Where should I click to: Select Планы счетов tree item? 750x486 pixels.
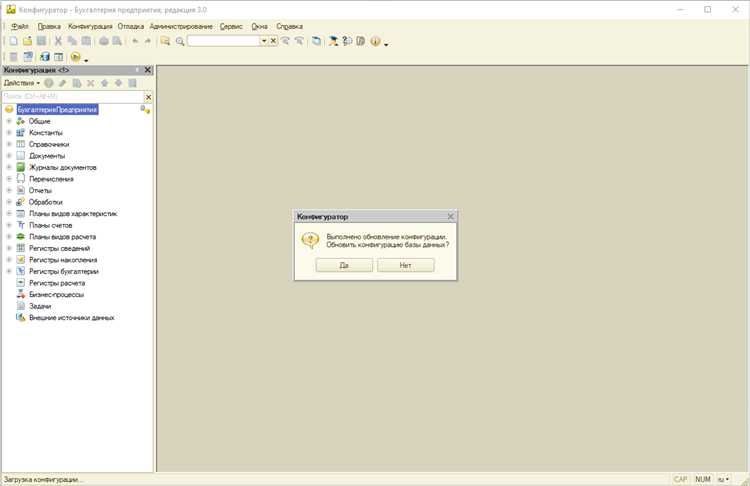point(50,225)
